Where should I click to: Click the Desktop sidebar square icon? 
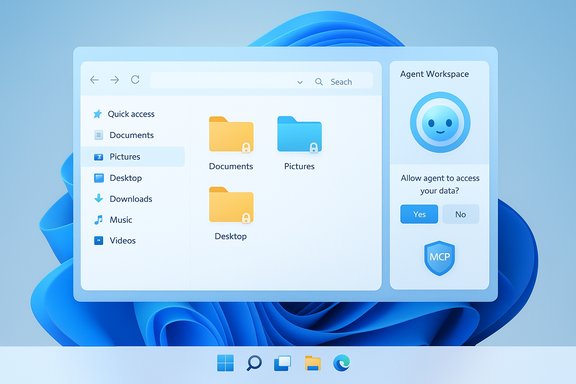(99, 178)
